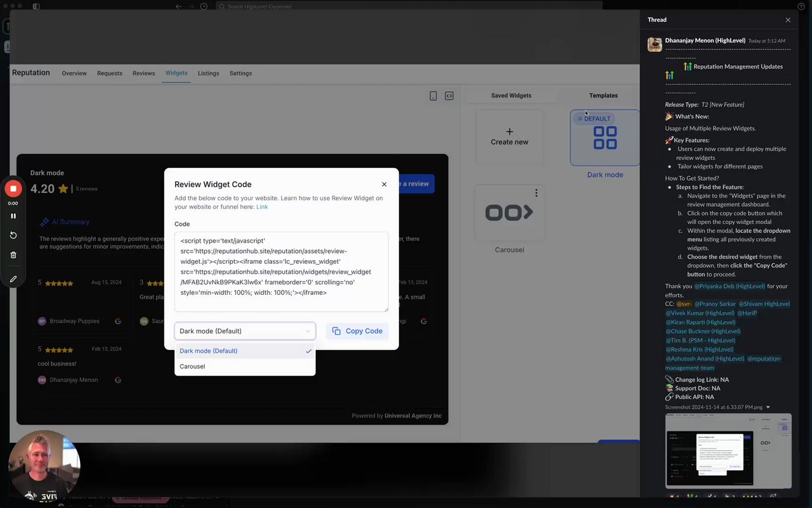Image resolution: width=812 pixels, height=508 pixels.
Task: Select the Widgets tab
Action: [176, 73]
